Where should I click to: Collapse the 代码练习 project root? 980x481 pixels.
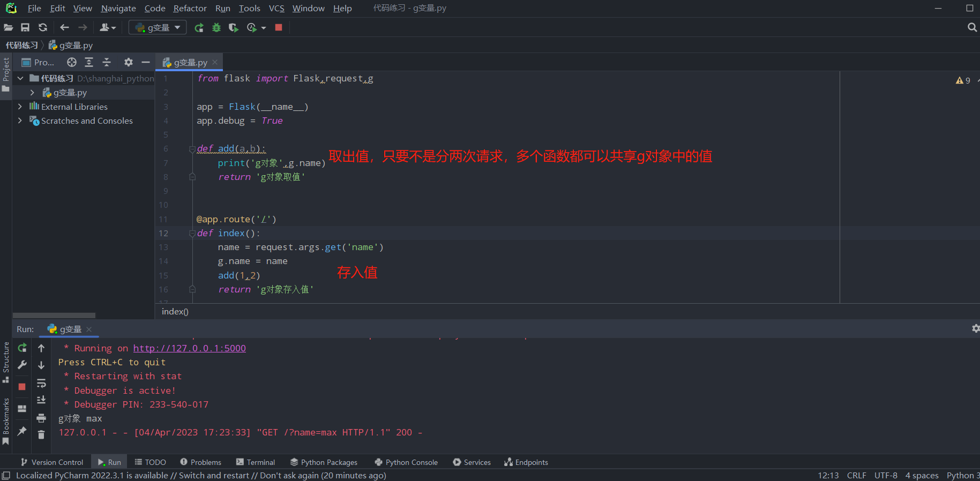click(20, 78)
